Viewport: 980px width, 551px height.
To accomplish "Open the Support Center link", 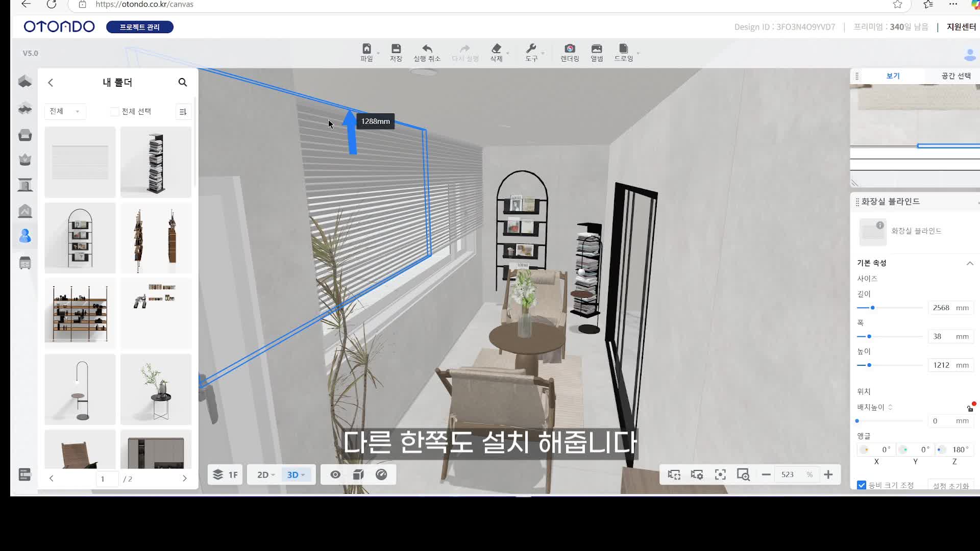I will tap(961, 27).
